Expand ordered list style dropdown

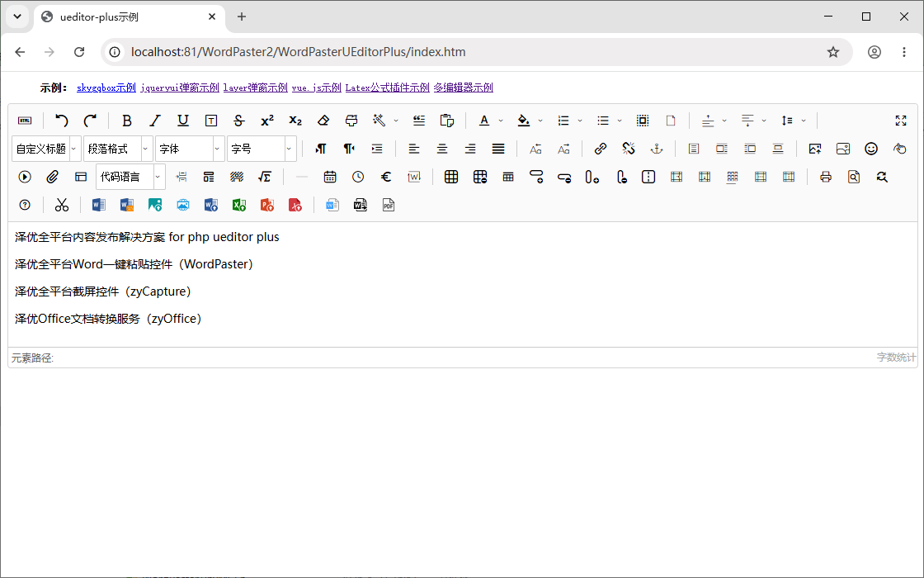pos(580,121)
